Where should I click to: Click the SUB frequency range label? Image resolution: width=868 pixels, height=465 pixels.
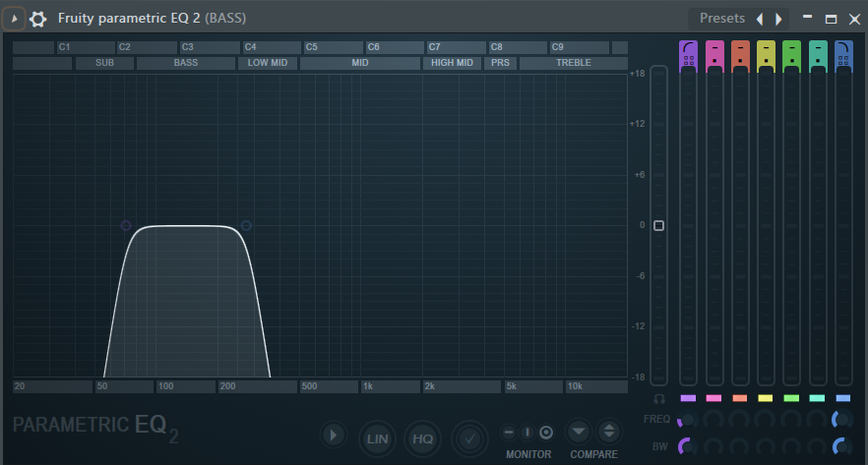tap(104, 63)
